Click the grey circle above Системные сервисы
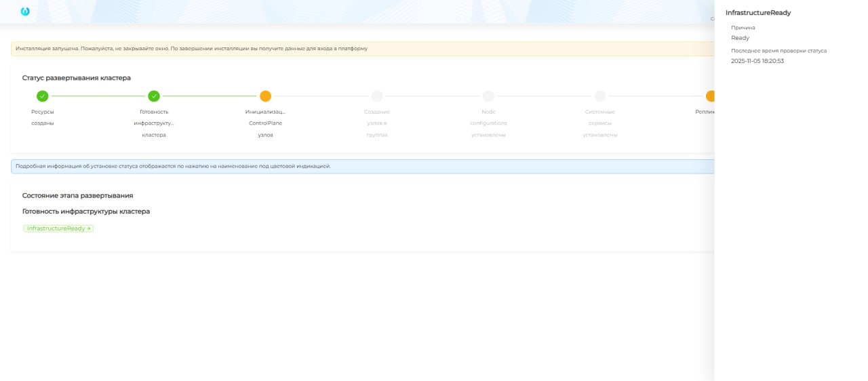 tap(600, 96)
